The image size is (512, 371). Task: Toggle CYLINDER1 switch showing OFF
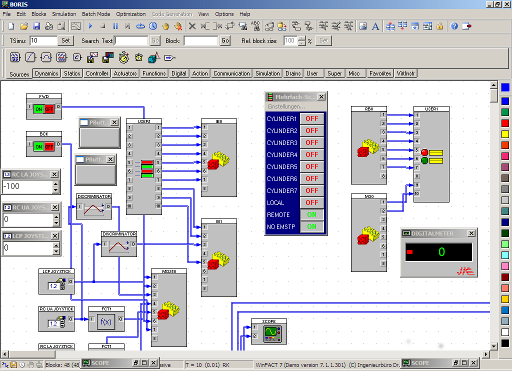point(312,119)
